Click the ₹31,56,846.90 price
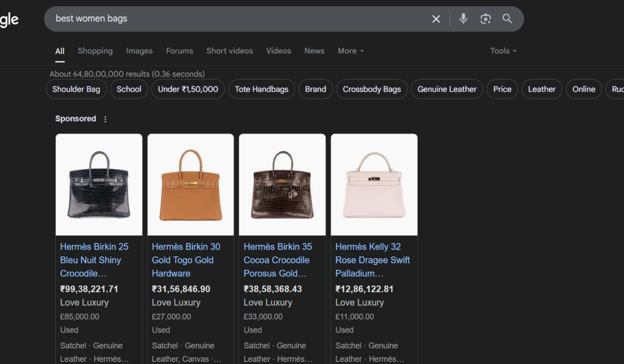The width and height of the screenshot is (624, 364). 181,289
